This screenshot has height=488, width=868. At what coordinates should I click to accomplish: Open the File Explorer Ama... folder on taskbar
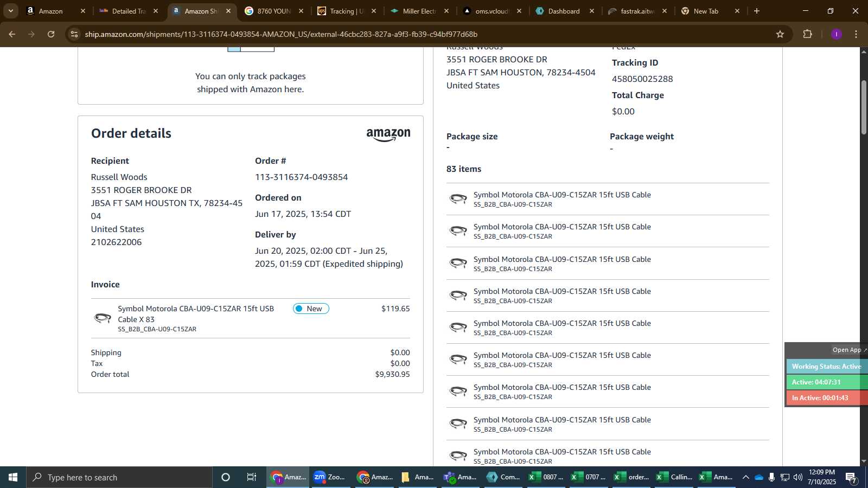(x=417, y=477)
